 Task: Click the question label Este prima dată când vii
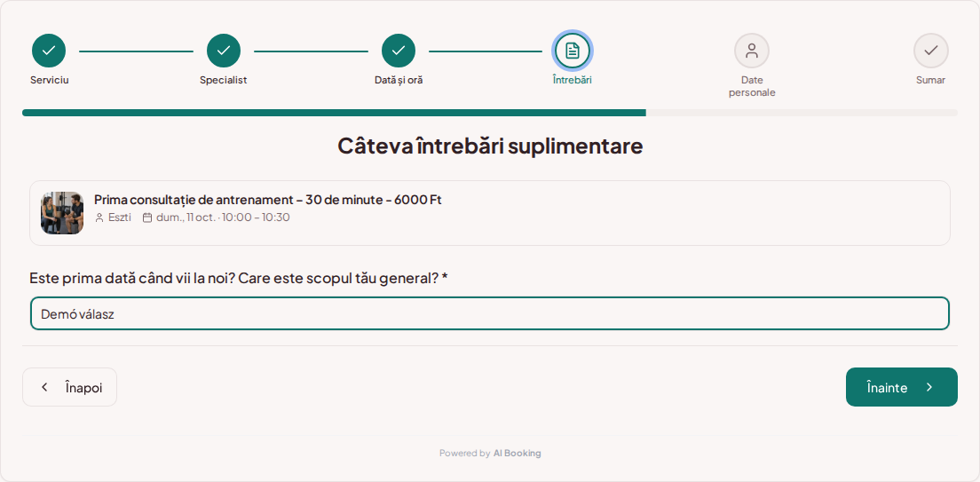[239, 278]
